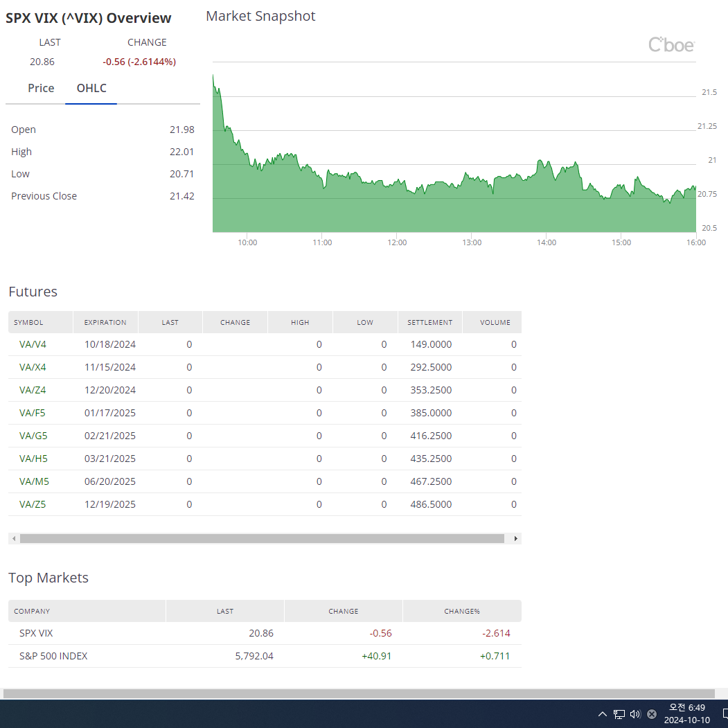Open the network icon in system tray
728x728 pixels.
pos(619,714)
